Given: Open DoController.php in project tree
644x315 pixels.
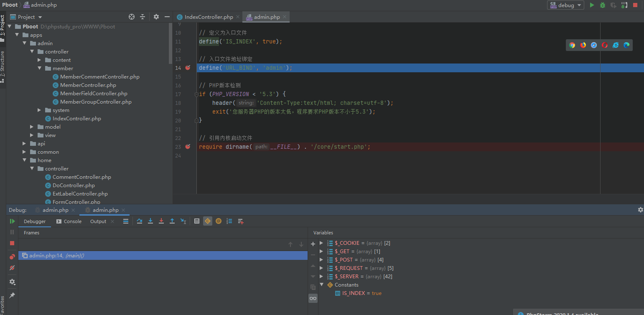Looking at the screenshot, I should click(x=74, y=185).
